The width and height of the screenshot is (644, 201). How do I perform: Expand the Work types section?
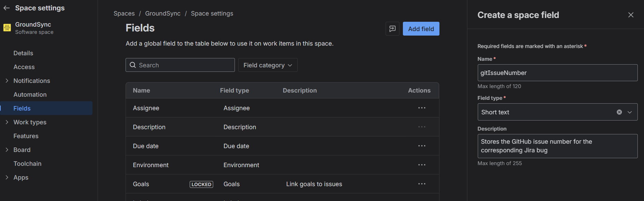coord(7,122)
